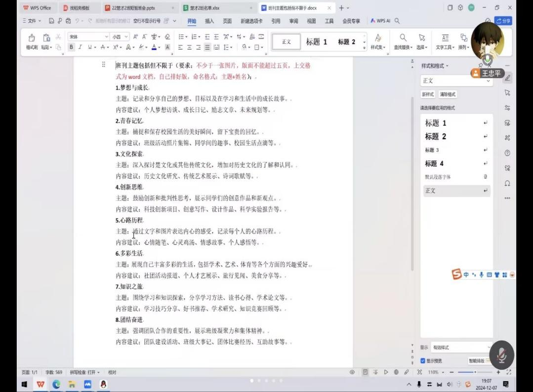Click the increase font size icon
Screen dimensions: 533x392
pos(136,37)
